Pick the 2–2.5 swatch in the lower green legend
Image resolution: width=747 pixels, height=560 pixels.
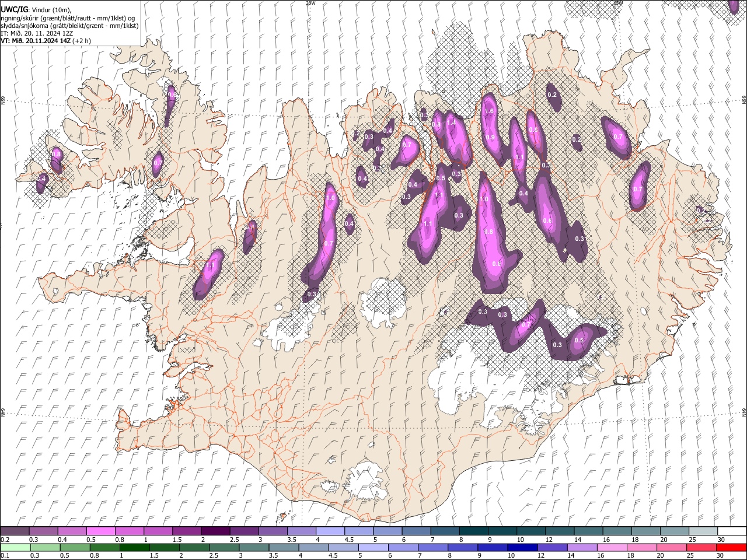pos(194,547)
